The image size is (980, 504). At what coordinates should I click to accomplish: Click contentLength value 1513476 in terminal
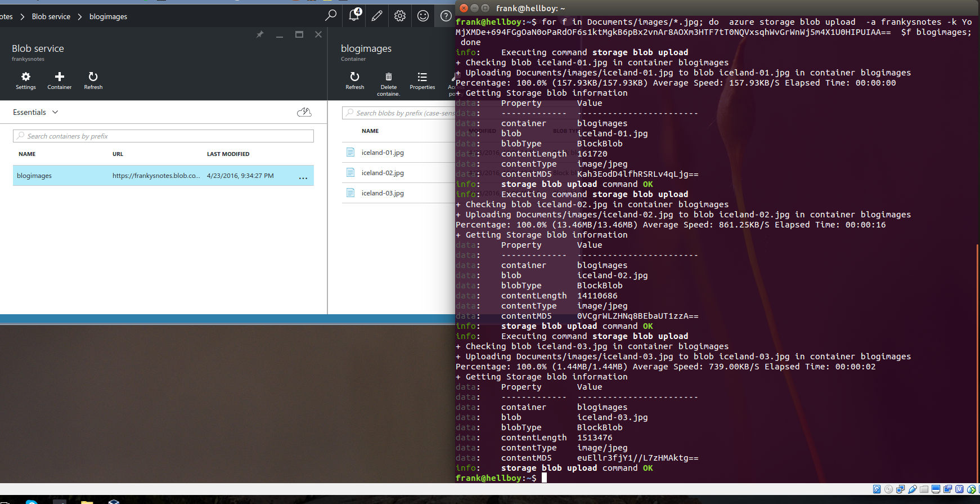pos(595,438)
